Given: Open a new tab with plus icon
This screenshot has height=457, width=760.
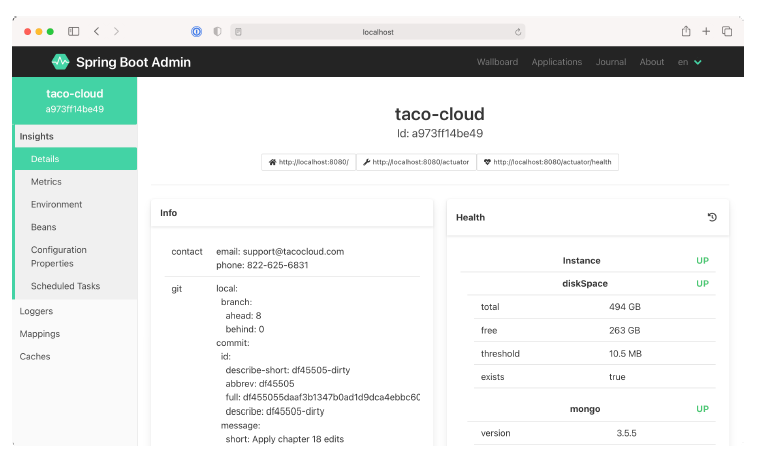Looking at the screenshot, I should [x=706, y=32].
